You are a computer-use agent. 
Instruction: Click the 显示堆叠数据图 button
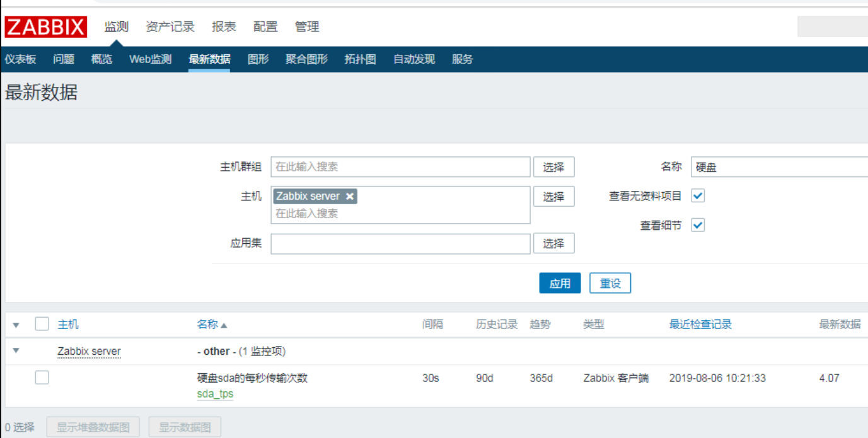pyautogui.click(x=93, y=427)
